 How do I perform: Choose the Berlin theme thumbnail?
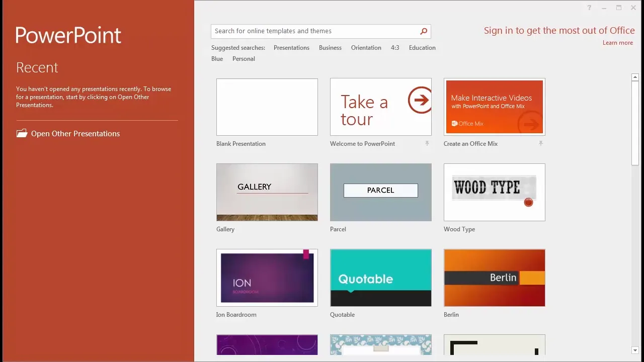tap(494, 278)
